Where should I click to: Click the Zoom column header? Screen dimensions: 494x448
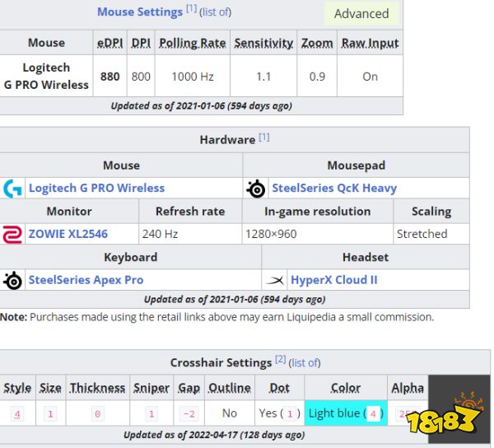coord(317,43)
